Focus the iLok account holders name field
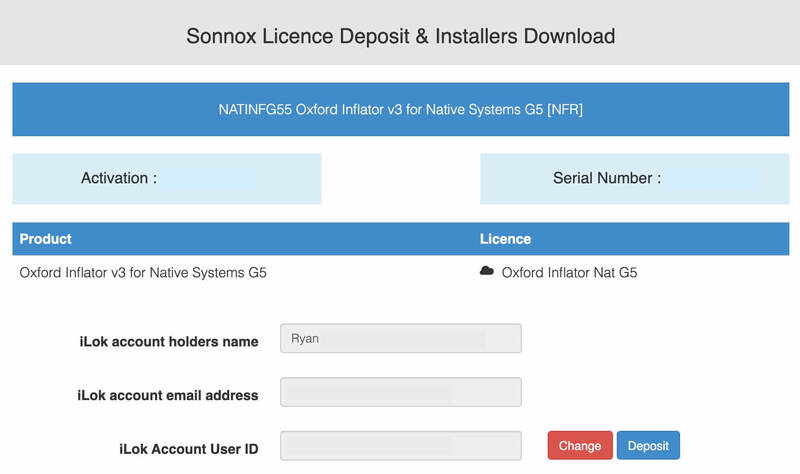The image size is (800, 474). tap(401, 339)
